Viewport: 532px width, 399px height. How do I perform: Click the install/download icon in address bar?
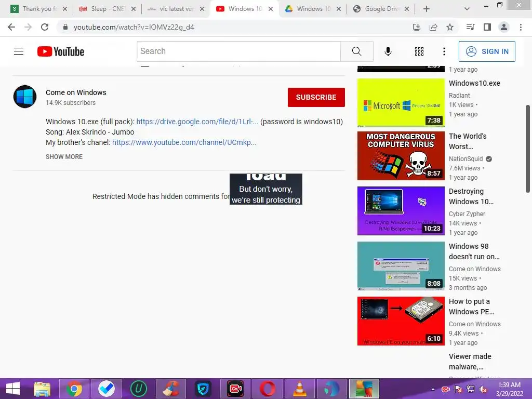click(416, 27)
